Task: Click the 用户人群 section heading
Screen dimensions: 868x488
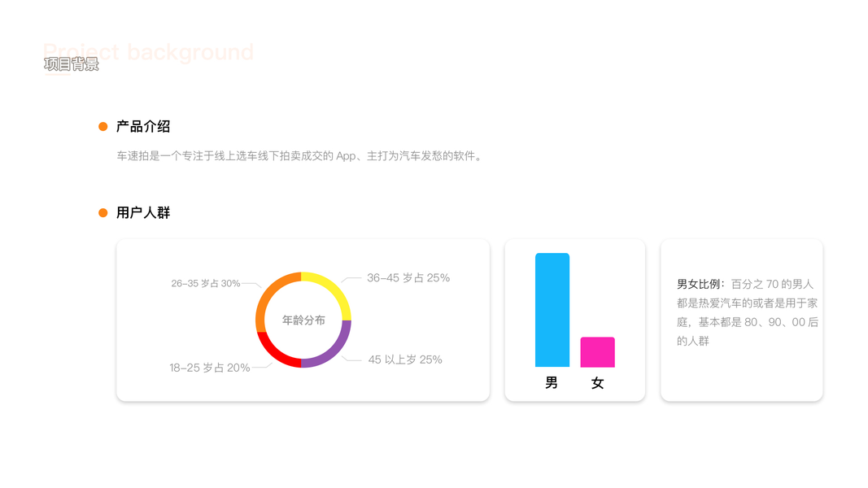Action: (x=143, y=213)
